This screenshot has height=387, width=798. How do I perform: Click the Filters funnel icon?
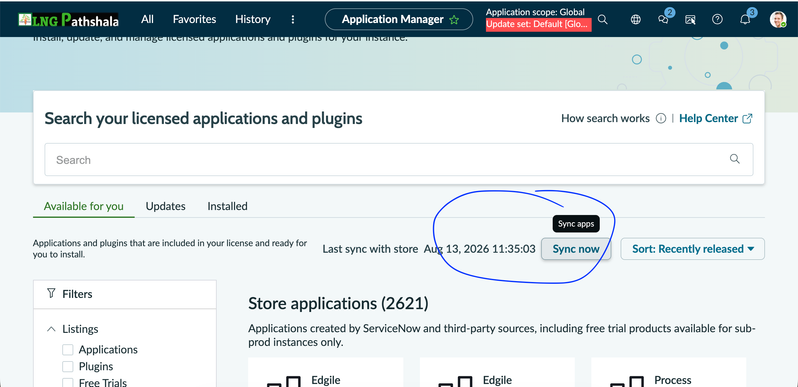(x=51, y=293)
